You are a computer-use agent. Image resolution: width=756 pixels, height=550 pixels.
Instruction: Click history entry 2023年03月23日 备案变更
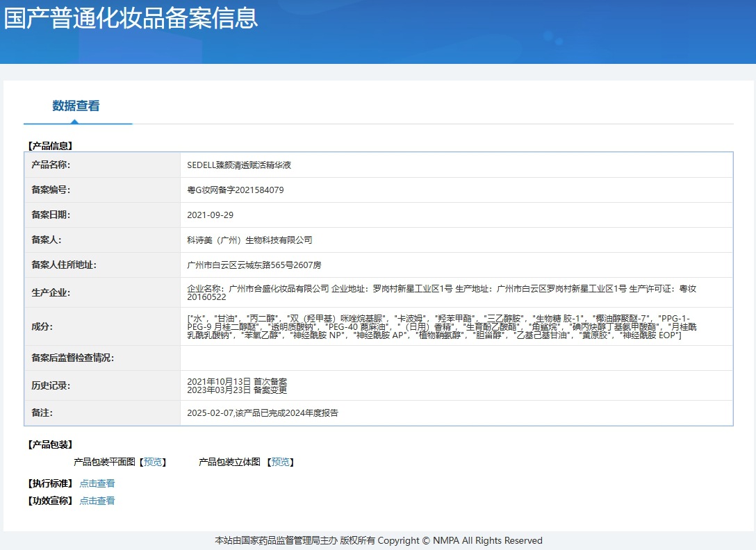[237, 390]
